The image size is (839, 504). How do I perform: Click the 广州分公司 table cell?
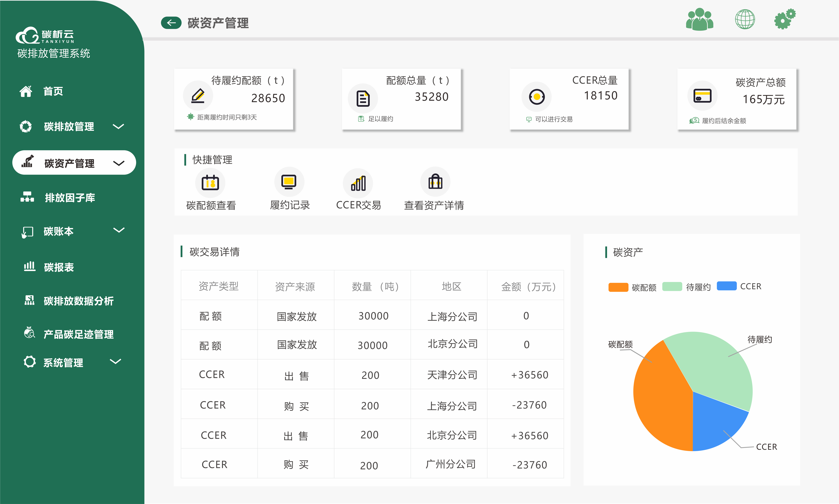[x=451, y=464]
